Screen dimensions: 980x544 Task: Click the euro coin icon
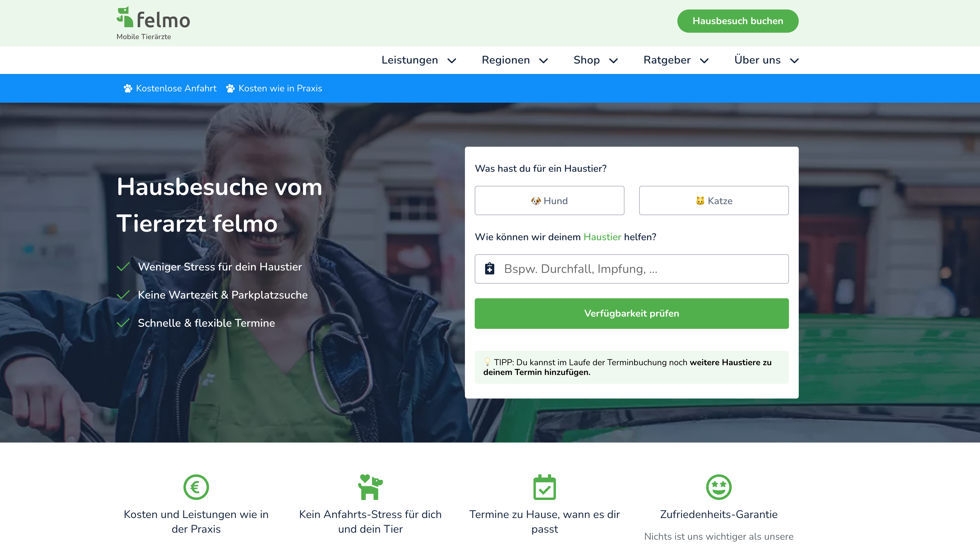point(196,487)
